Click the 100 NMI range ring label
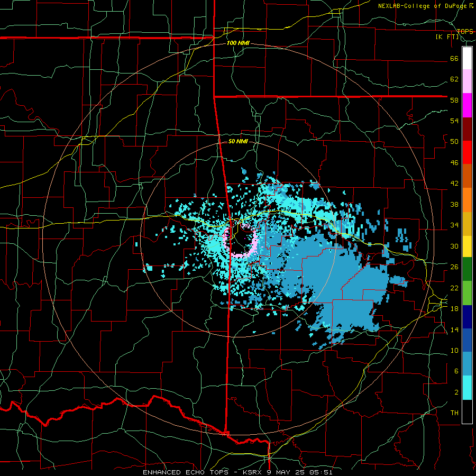This screenshot has height=476, width=476. 238,43
